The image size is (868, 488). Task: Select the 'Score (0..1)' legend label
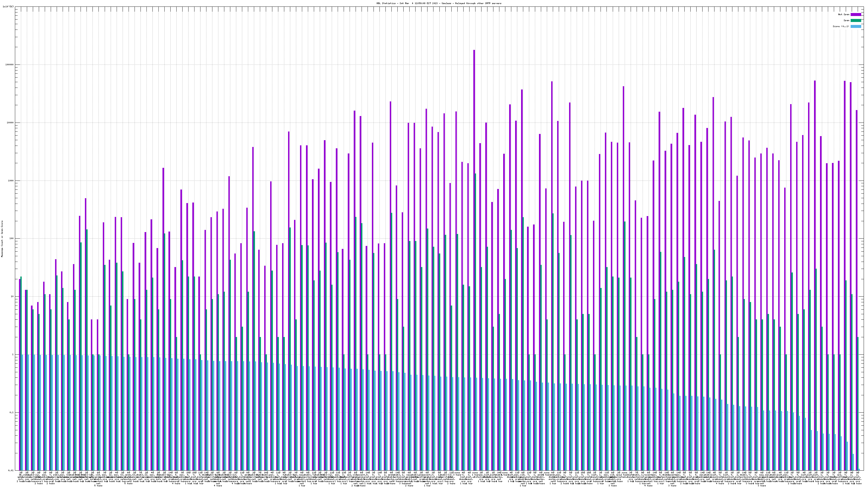(841, 26)
